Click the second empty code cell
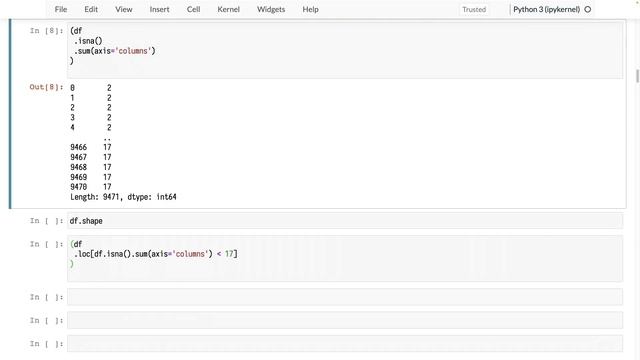 click(x=345, y=320)
